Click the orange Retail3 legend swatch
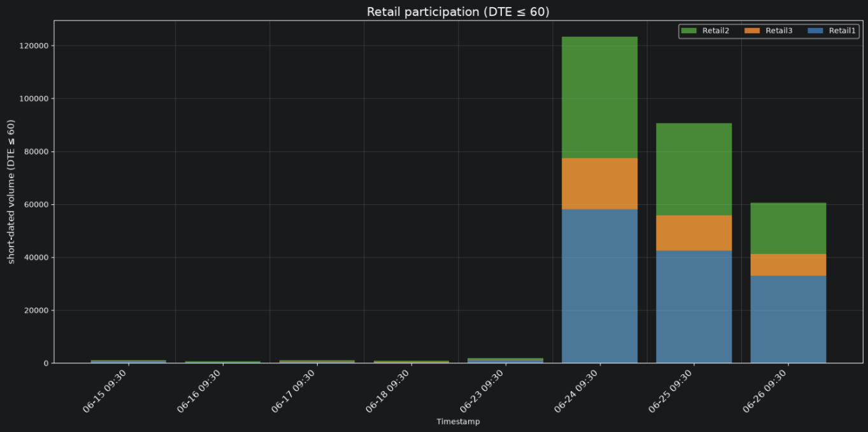 click(752, 31)
